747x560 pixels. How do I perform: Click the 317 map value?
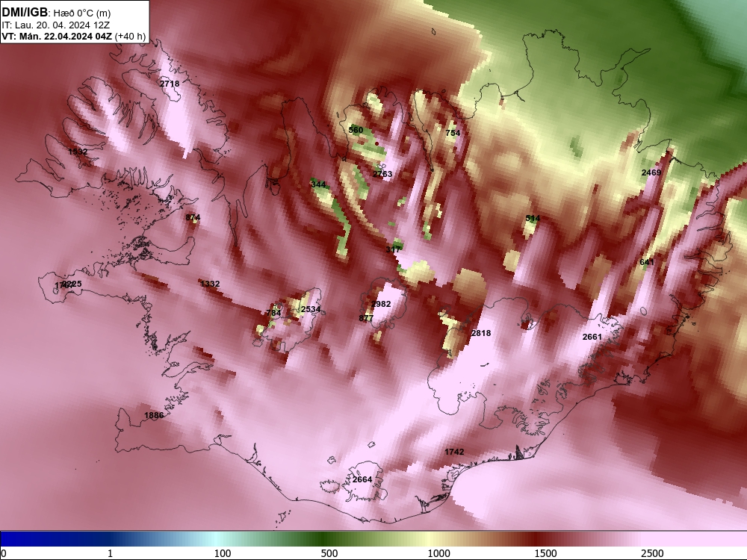[393, 249]
